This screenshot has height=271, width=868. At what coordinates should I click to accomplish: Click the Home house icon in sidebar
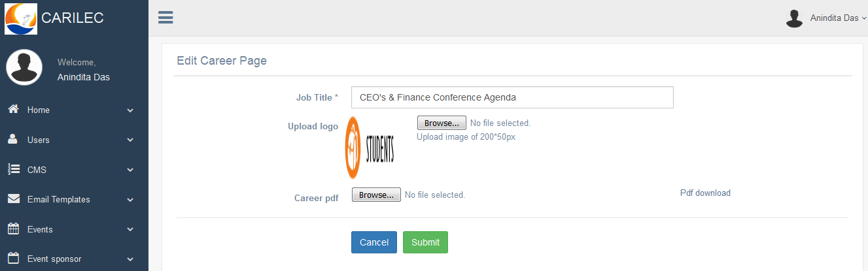click(x=13, y=110)
